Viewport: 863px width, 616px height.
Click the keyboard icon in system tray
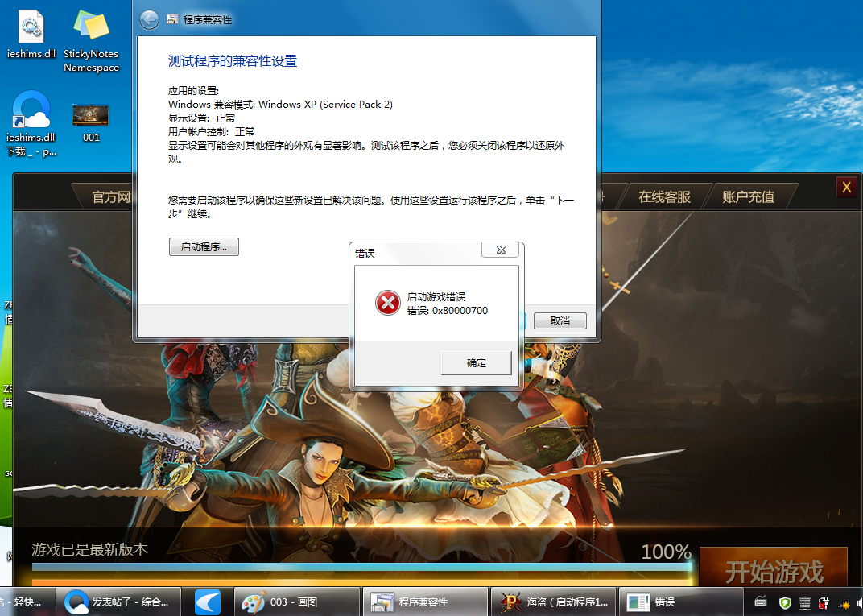coord(761,602)
